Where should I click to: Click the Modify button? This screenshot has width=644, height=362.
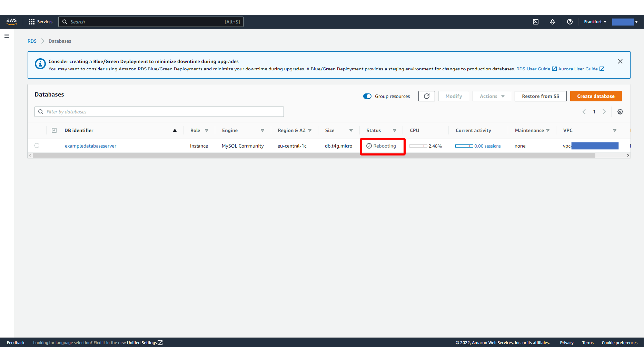pos(454,96)
